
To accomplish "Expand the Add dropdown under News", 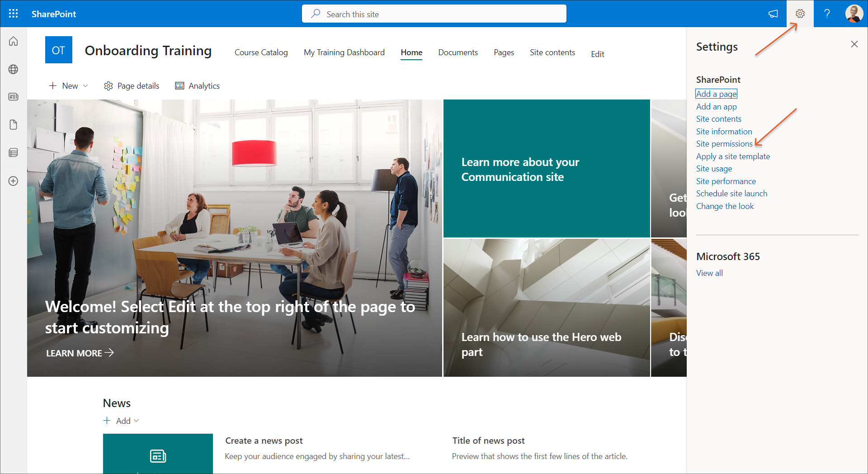I will click(122, 421).
